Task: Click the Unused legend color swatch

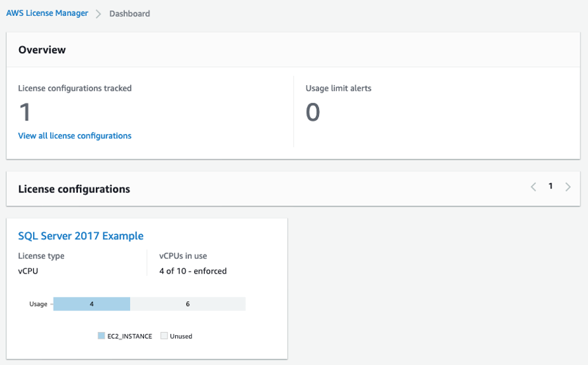Action: (x=164, y=336)
